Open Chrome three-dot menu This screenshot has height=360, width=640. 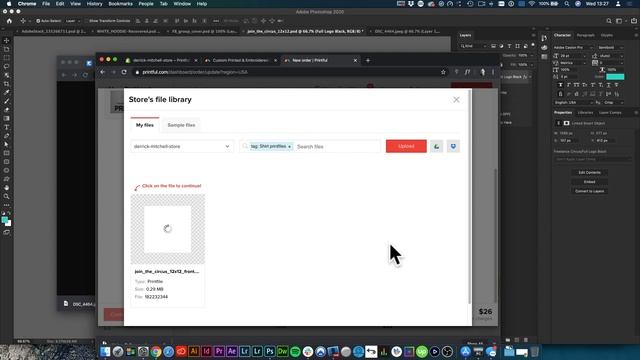(x=493, y=72)
